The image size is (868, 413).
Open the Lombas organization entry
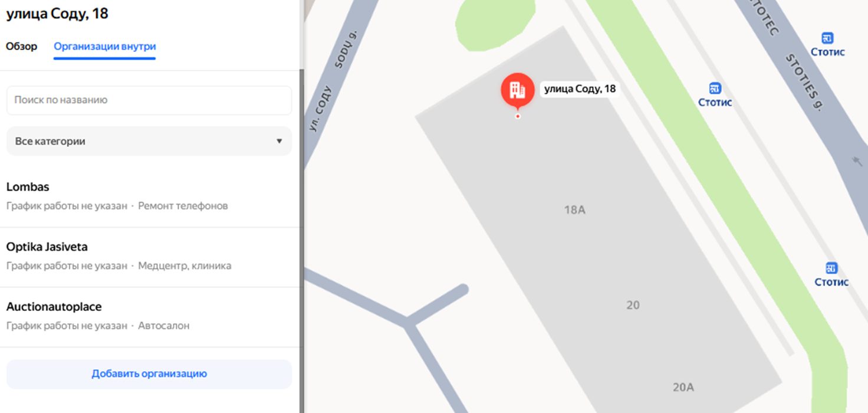[x=149, y=197]
